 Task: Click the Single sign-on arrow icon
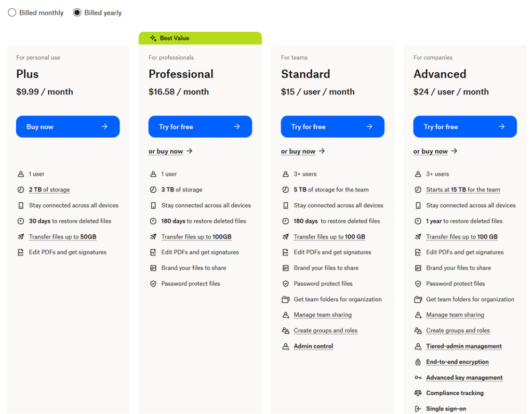(418, 409)
